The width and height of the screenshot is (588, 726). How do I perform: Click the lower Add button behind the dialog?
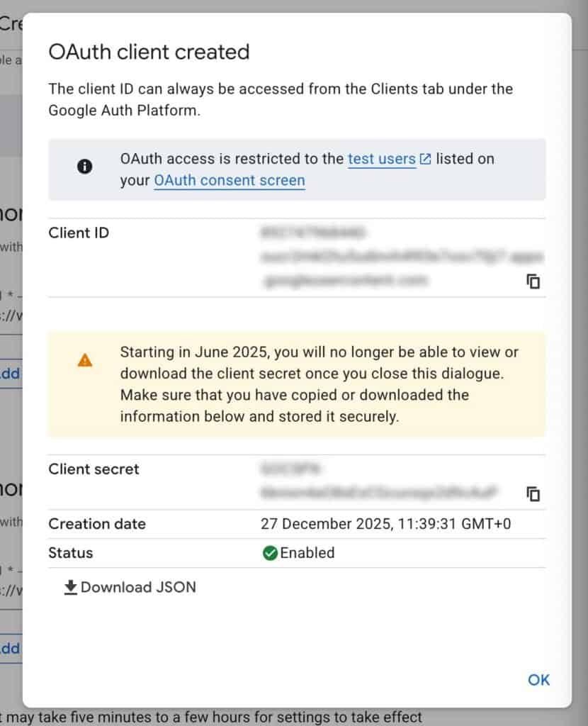[9, 648]
